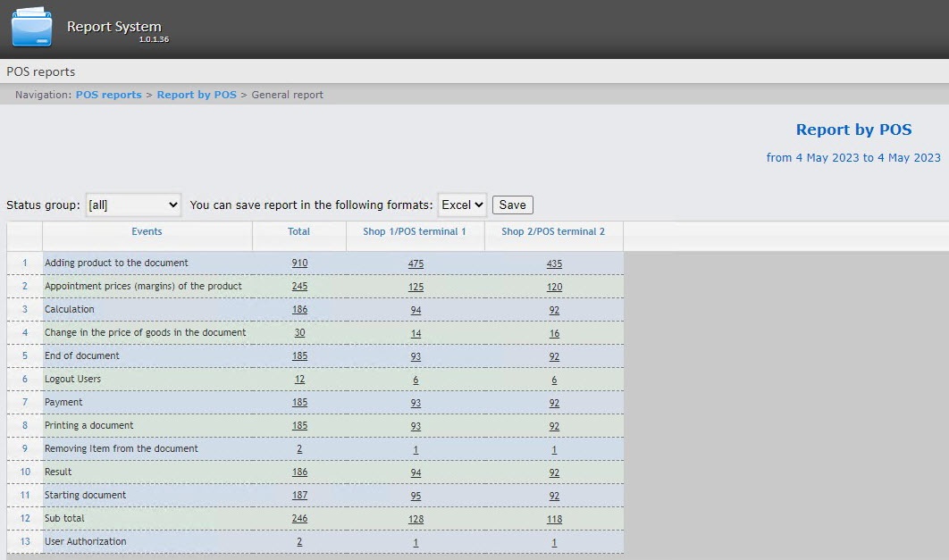Open Sub total value 246

[x=299, y=519]
